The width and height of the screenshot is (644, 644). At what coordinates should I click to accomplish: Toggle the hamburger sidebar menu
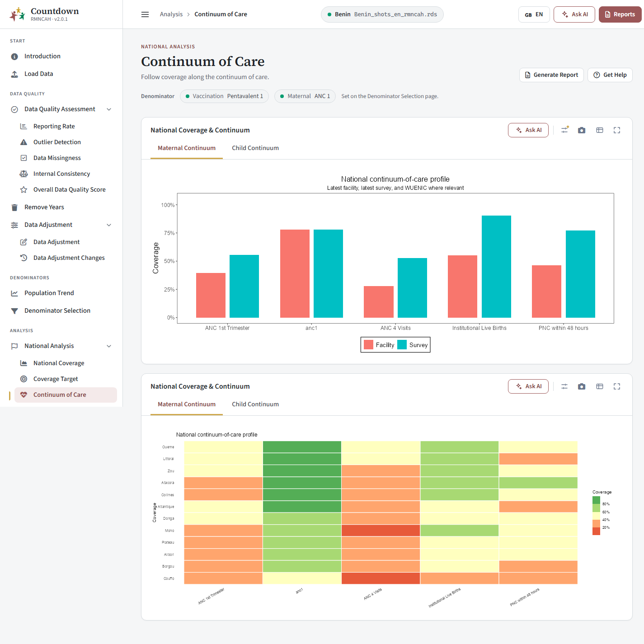coord(145,14)
